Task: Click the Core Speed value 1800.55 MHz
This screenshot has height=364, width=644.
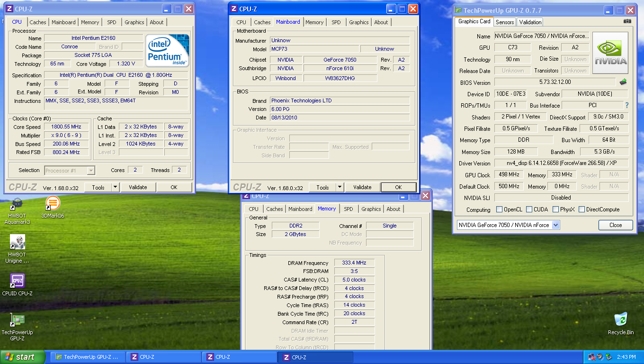Action: tap(66, 127)
